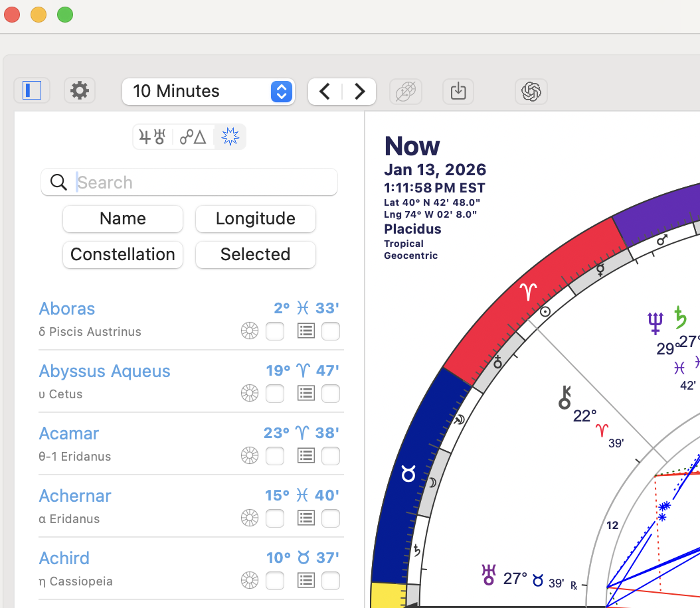Step back in time with left arrow
Viewport: 700px width, 608px height.
point(325,91)
